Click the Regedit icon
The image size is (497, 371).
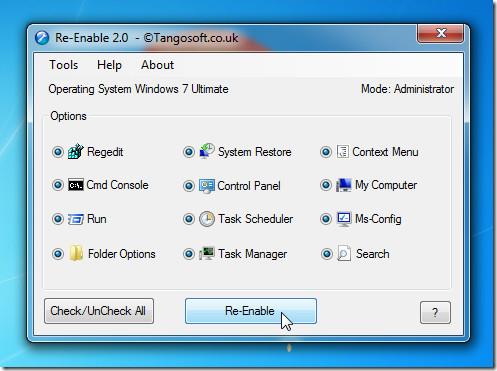click(x=76, y=151)
